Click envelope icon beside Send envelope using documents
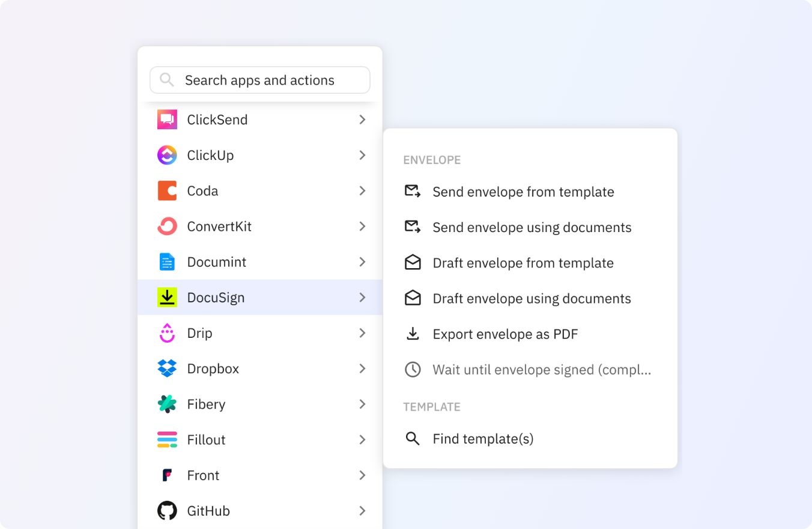 413,227
